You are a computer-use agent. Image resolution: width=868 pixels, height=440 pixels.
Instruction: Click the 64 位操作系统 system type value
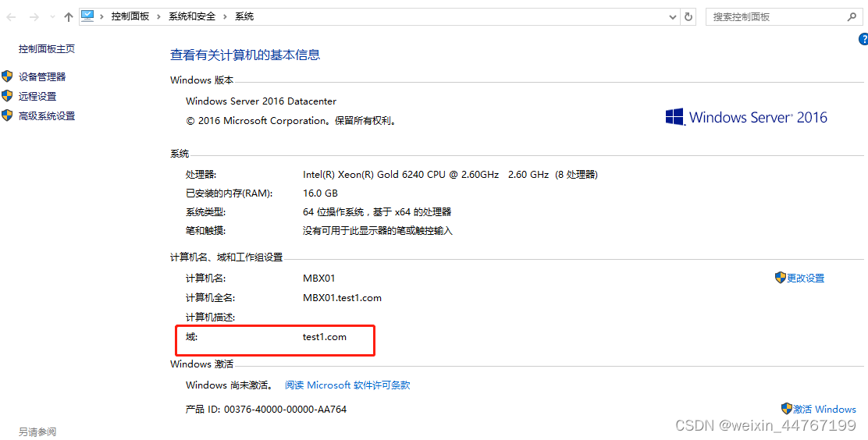377,212
